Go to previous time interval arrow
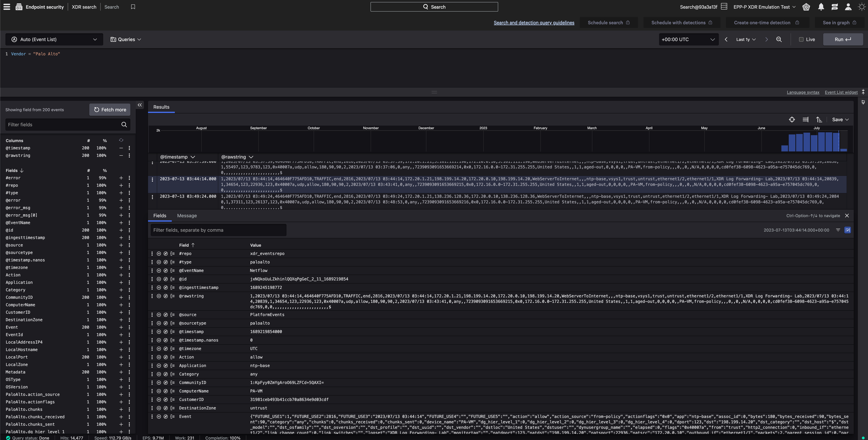Image resolution: width=868 pixels, height=440 pixels. pos(726,39)
